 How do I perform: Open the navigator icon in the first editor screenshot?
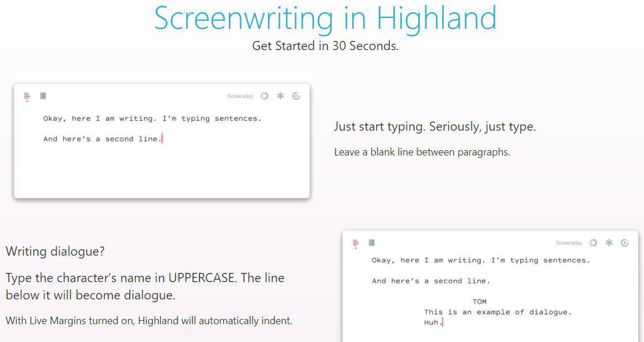pos(27,97)
